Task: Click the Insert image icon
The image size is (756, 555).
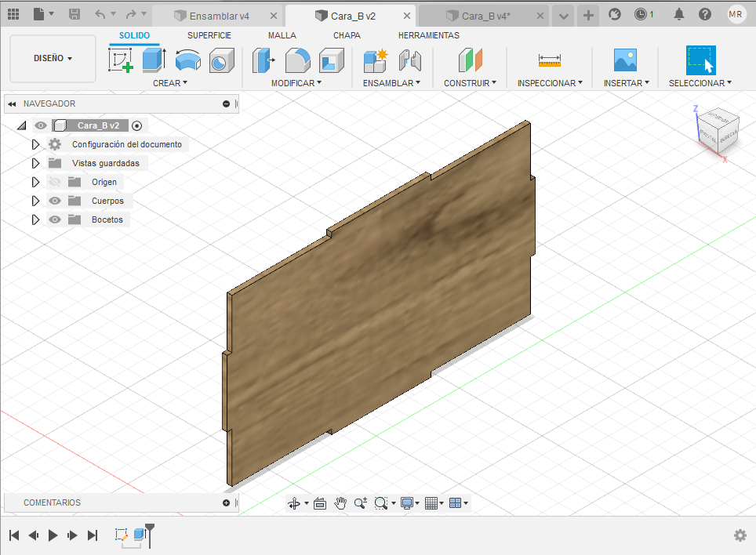Action: pos(625,60)
